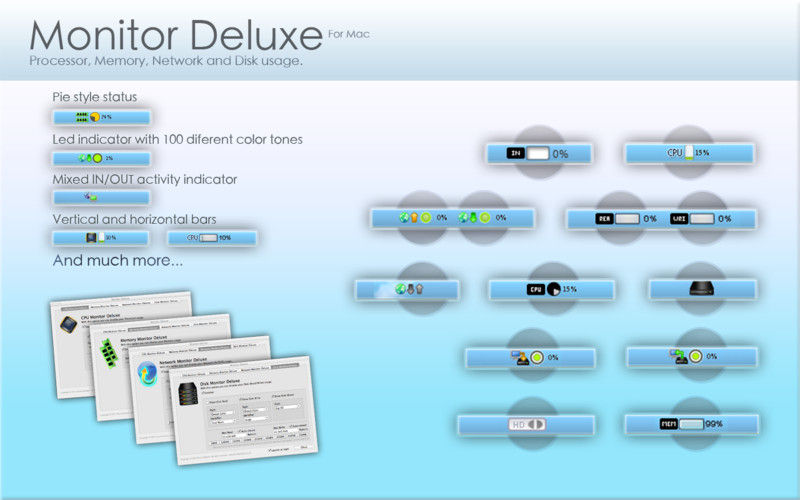Click the 'And much more...' text
The width and height of the screenshot is (800, 500).
click(118, 261)
